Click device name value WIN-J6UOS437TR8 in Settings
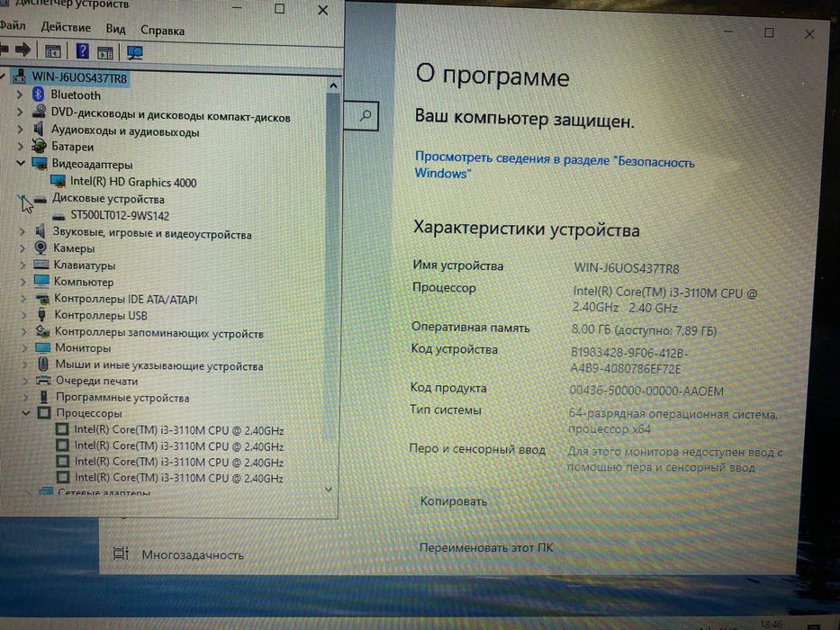The height and width of the screenshot is (630, 840). pyautogui.click(x=627, y=268)
